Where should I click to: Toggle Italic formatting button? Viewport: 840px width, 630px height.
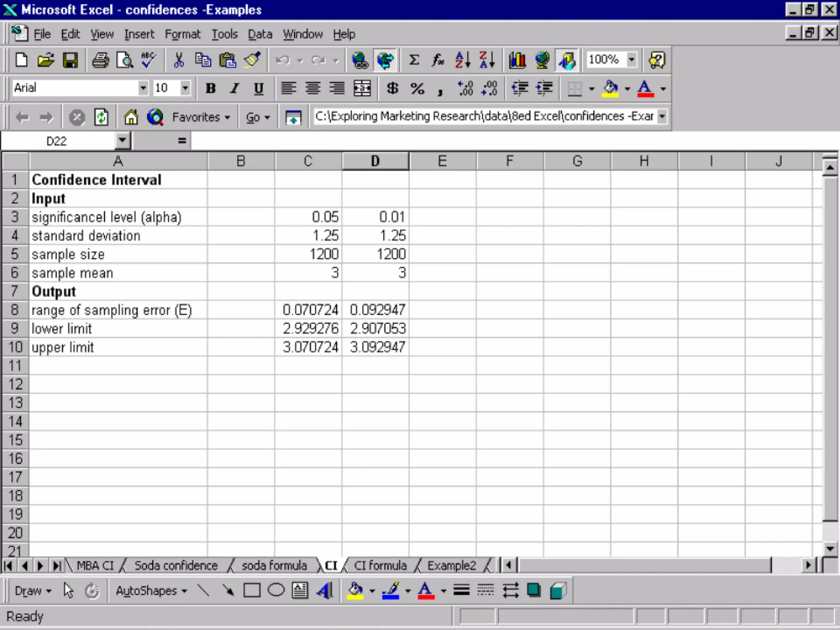(x=235, y=88)
